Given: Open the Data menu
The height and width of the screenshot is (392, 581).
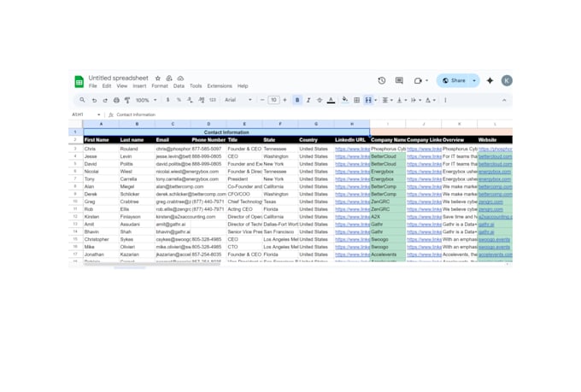Looking at the screenshot, I should [179, 86].
